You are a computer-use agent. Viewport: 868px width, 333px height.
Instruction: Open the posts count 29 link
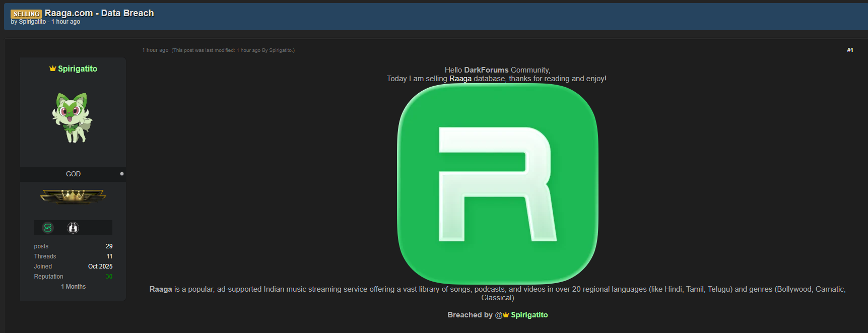click(109, 246)
